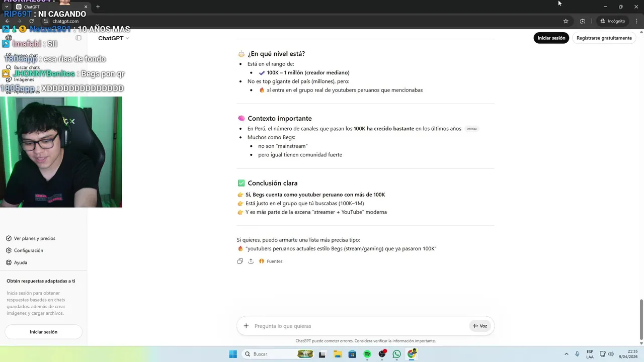This screenshot has width=644, height=362.
Task: Share the response via the upload icon
Action: pos(251,261)
